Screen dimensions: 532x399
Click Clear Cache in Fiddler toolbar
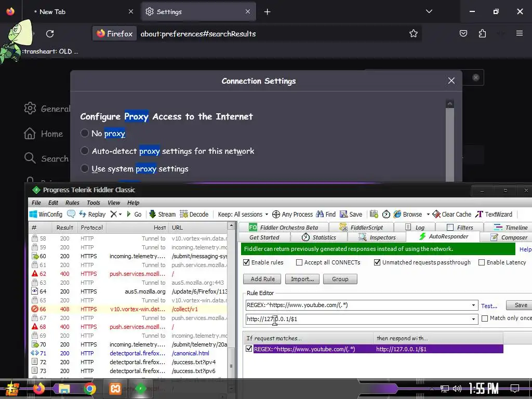[451, 214]
